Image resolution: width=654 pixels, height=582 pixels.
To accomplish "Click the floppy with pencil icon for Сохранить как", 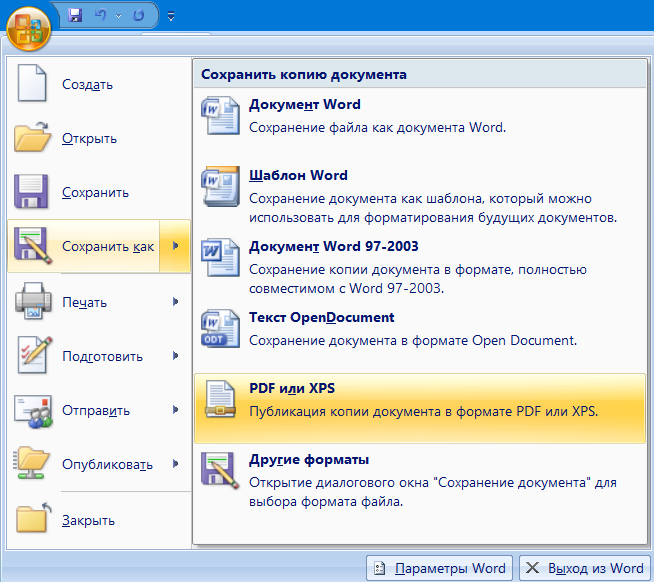I will tap(33, 246).
